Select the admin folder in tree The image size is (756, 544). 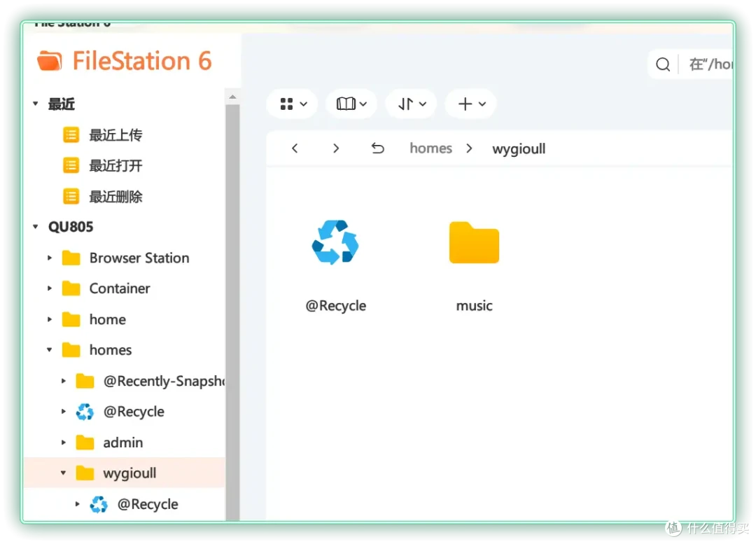(x=123, y=442)
